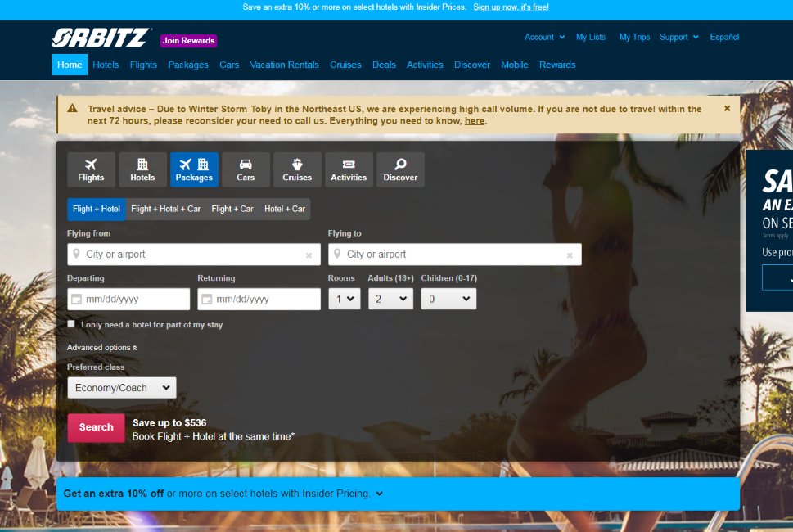Open the Cruises booking tab icon
The image size is (793, 532).
coord(296,165)
